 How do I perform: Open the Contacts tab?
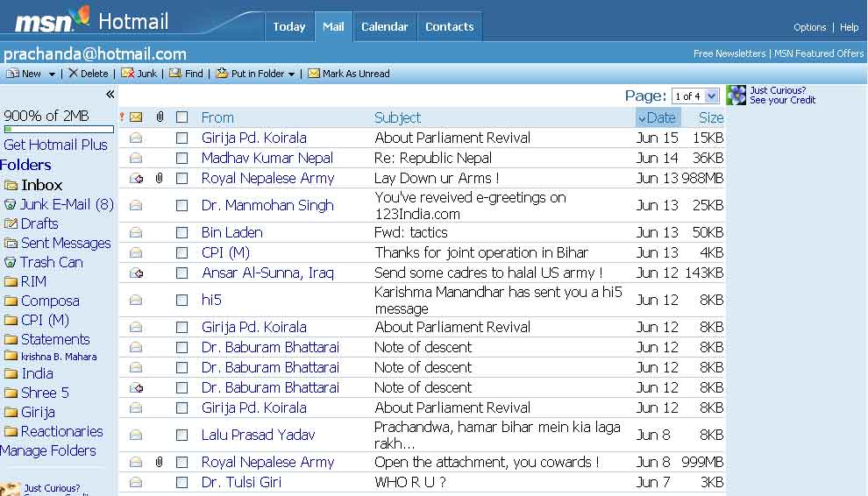pos(449,26)
